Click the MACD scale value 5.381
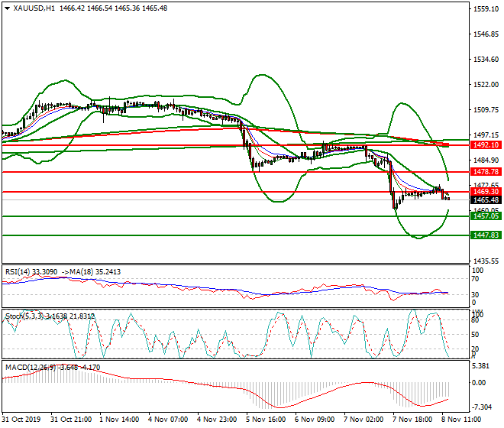 coord(480,366)
